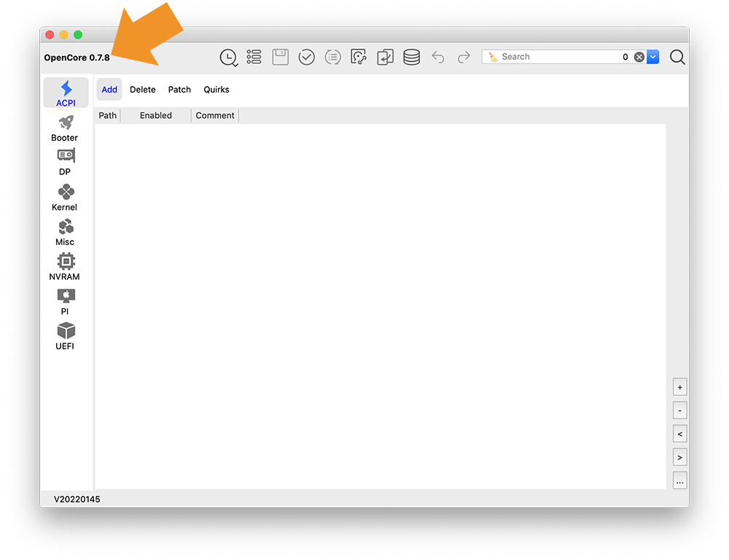Switch to the Patch tab
The height and width of the screenshot is (560, 729).
[x=179, y=90]
